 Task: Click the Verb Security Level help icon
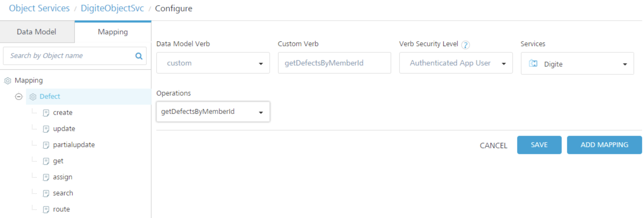click(465, 45)
